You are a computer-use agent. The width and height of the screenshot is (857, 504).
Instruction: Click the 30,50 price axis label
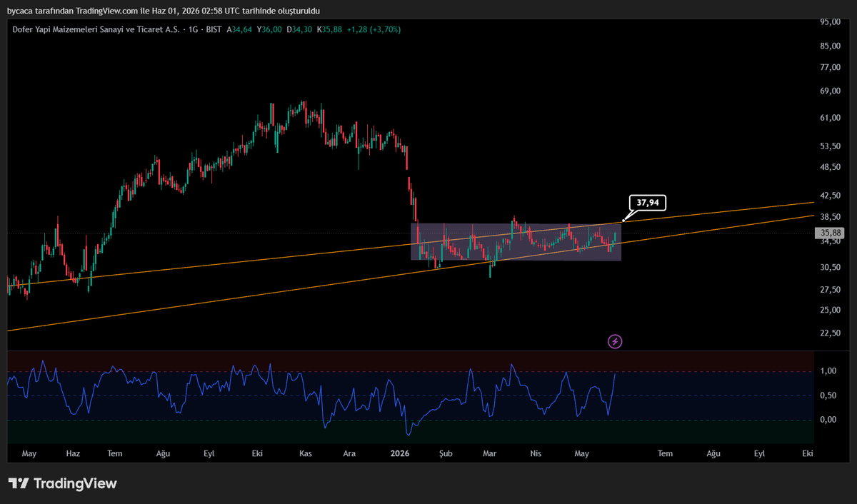830,267
